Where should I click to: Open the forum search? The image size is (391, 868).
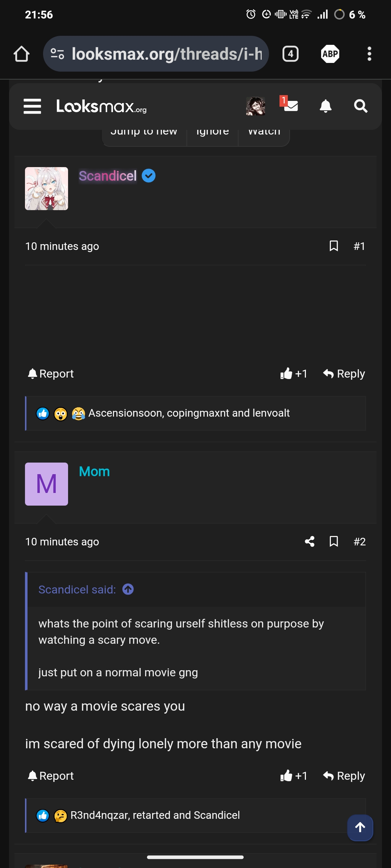[360, 106]
